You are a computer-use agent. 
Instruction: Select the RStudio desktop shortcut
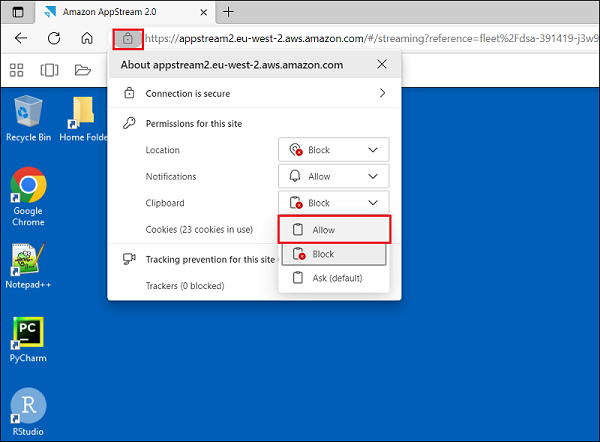(x=28, y=412)
